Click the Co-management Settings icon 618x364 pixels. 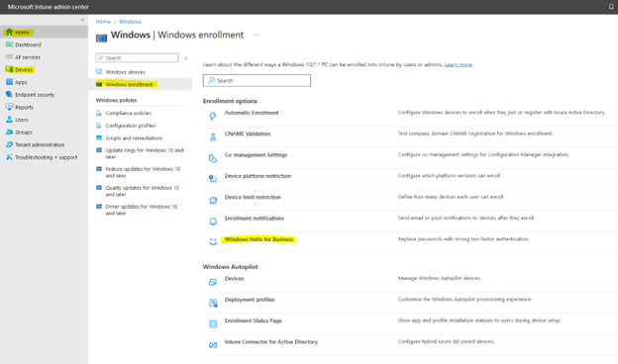(x=213, y=158)
